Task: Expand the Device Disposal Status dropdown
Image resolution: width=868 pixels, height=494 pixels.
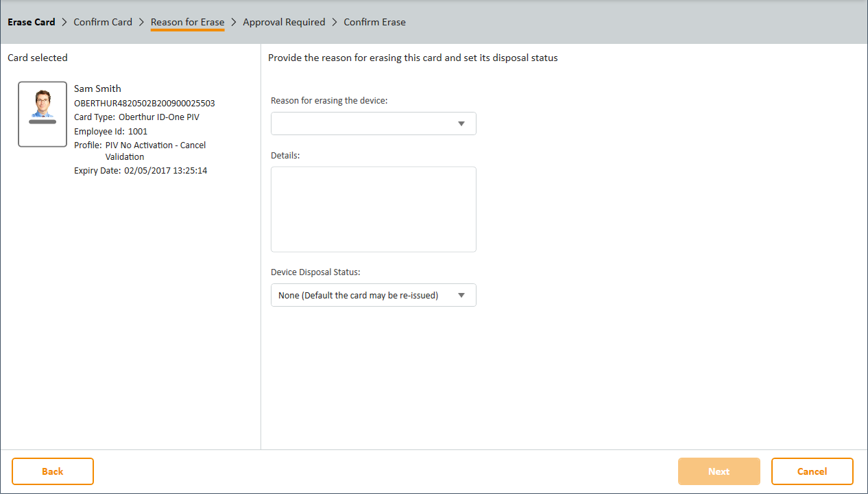Action: click(373, 295)
